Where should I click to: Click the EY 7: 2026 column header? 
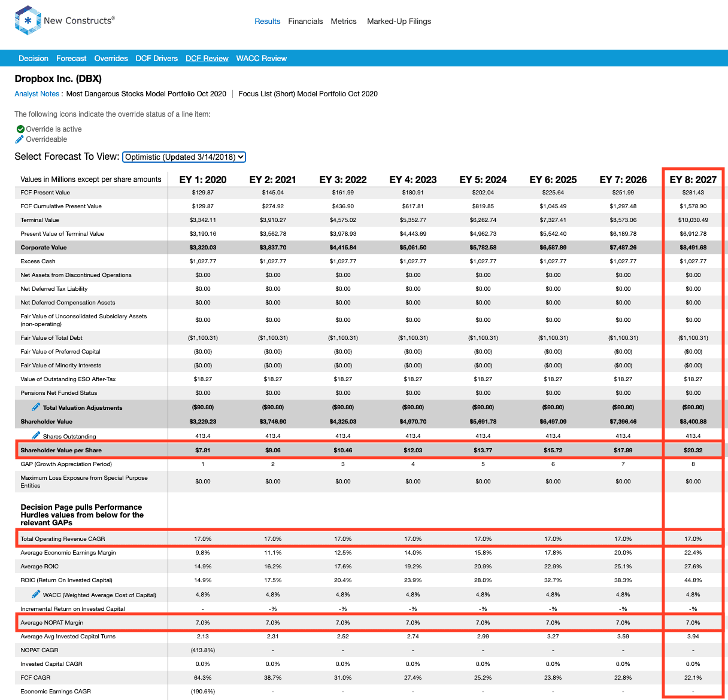pos(623,179)
